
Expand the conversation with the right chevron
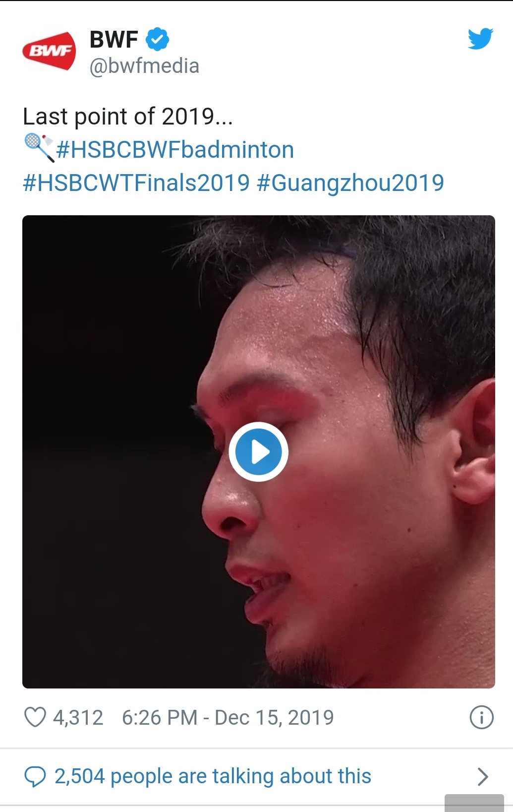pos(482,776)
